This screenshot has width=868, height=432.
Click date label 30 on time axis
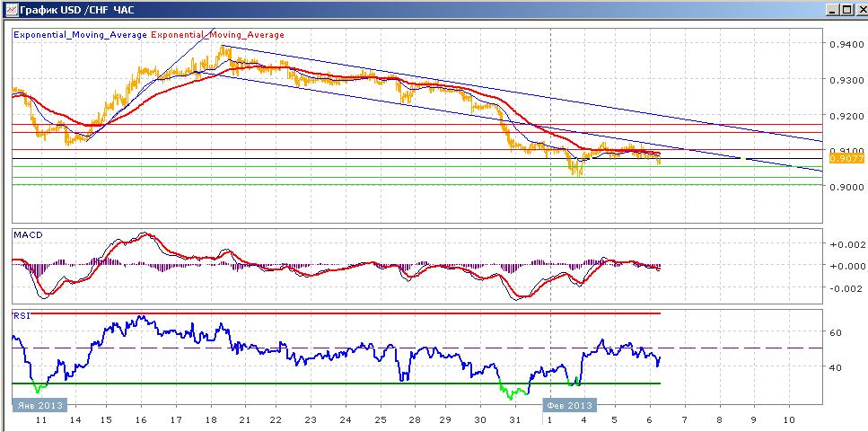click(480, 420)
